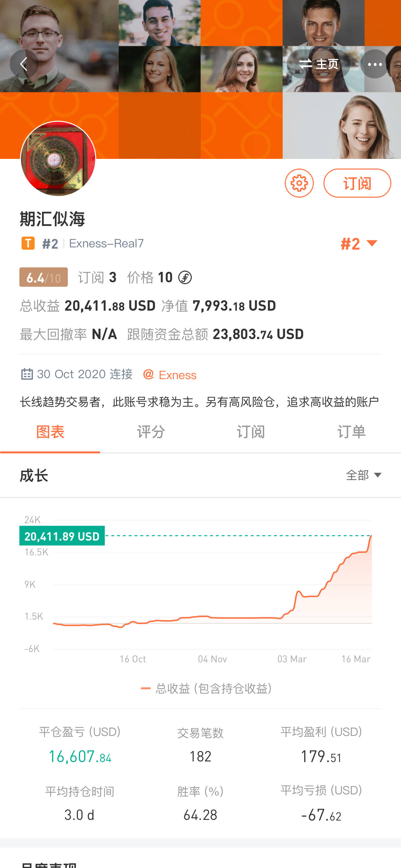
Task: Open the 订阅 tab in tab bar
Action: click(x=251, y=432)
